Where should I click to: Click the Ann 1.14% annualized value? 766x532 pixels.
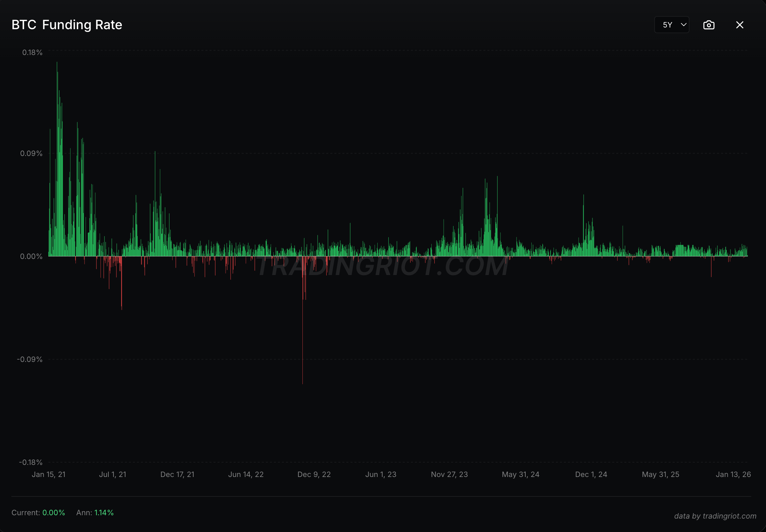pos(104,513)
